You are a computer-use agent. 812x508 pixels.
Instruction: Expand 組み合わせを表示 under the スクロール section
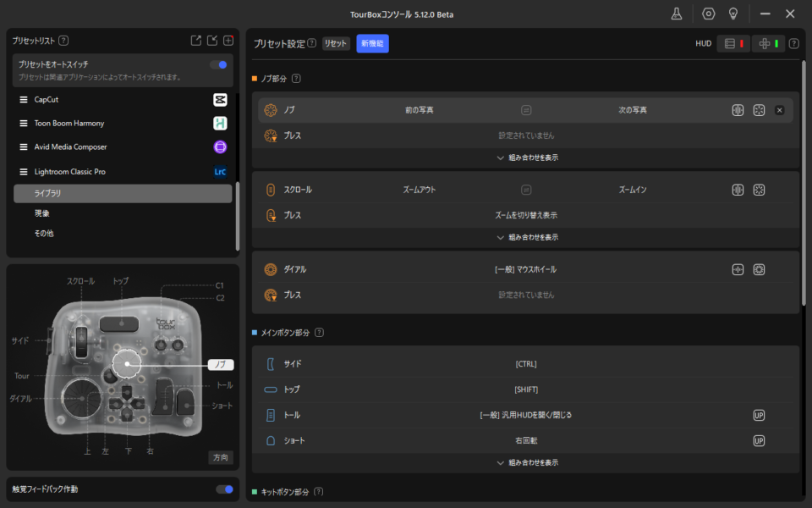[526, 237]
